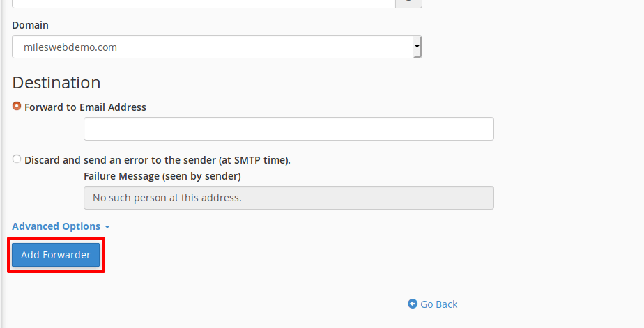Click the Failure Message text box

point(289,198)
